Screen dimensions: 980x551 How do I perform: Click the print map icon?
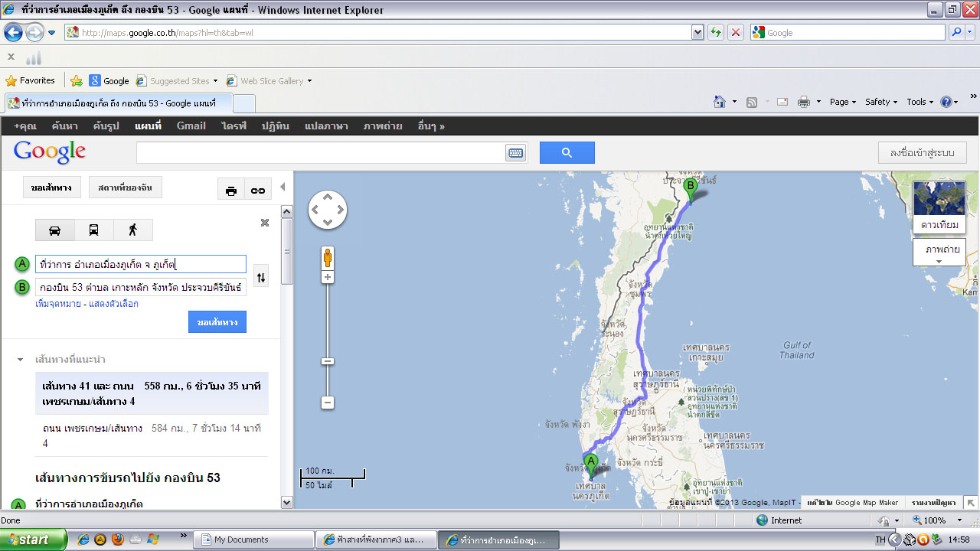point(231,191)
